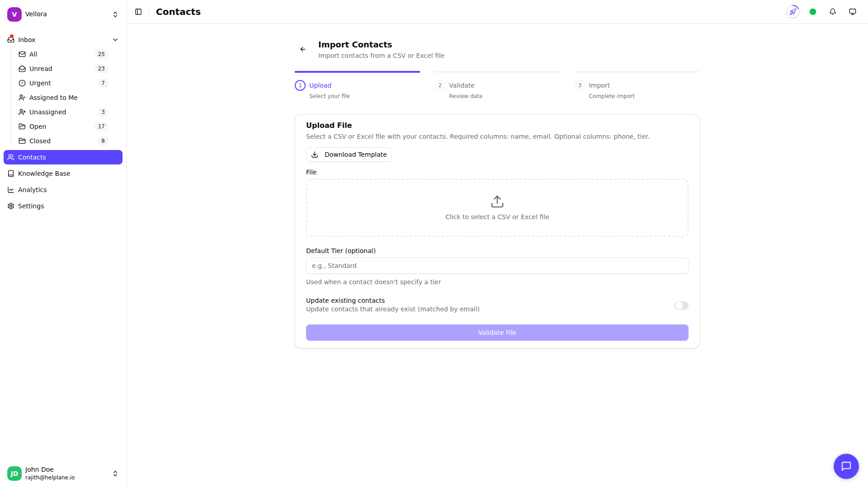Screen dimensions: 868x488
Task: Click the envelope icon beside All
Action: (x=22, y=54)
